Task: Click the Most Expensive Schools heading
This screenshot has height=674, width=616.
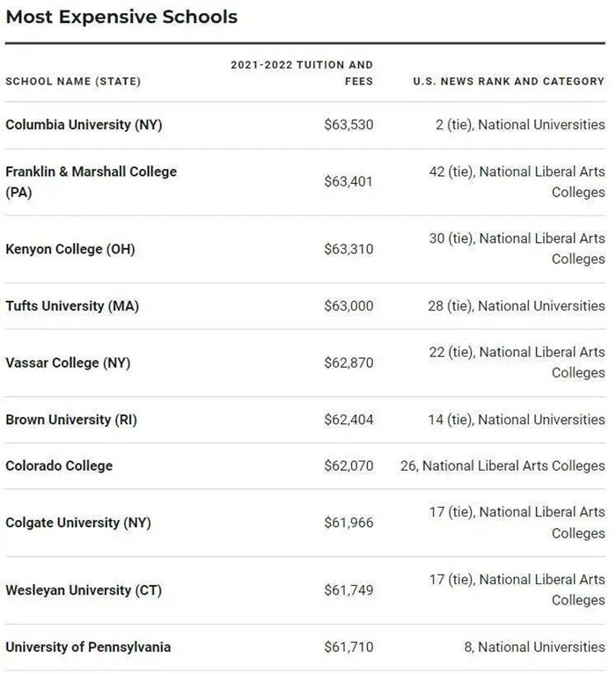Action: coord(121,17)
